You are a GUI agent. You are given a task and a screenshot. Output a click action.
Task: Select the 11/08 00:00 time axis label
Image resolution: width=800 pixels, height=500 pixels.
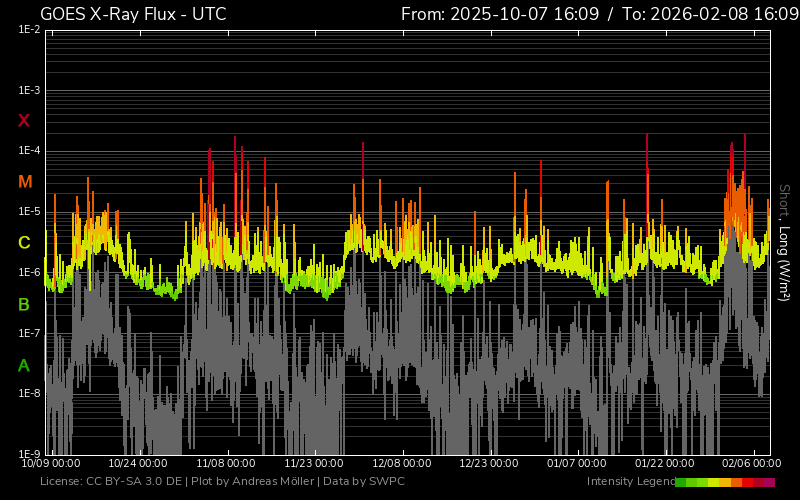coord(226,463)
